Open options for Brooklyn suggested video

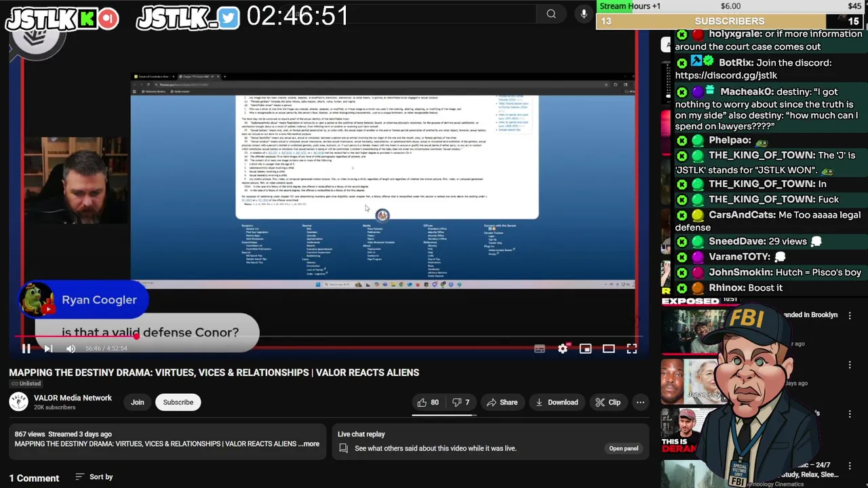tap(850, 315)
